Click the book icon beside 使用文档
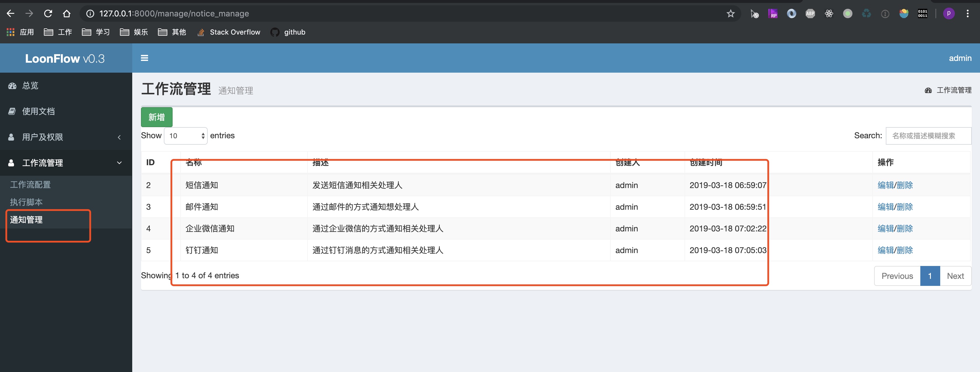This screenshot has width=980, height=372. (12, 111)
